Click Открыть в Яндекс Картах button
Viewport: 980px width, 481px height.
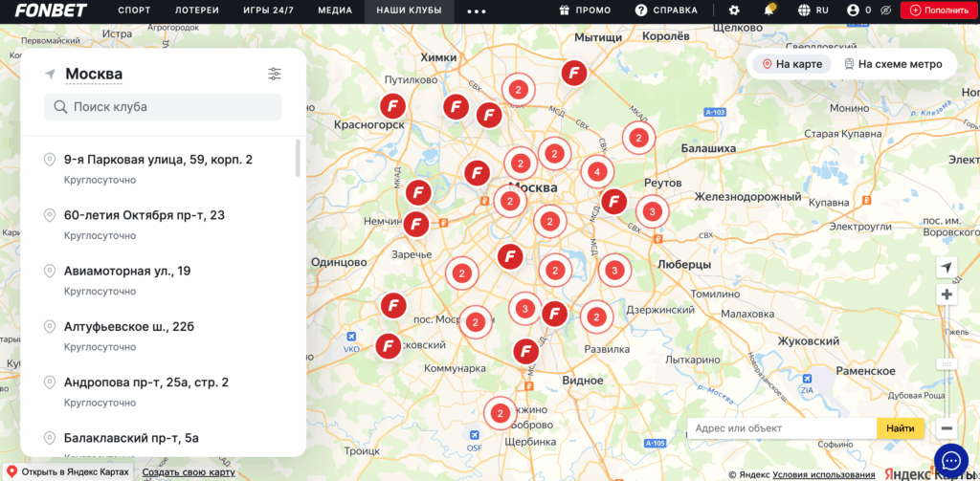coord(69,472)
